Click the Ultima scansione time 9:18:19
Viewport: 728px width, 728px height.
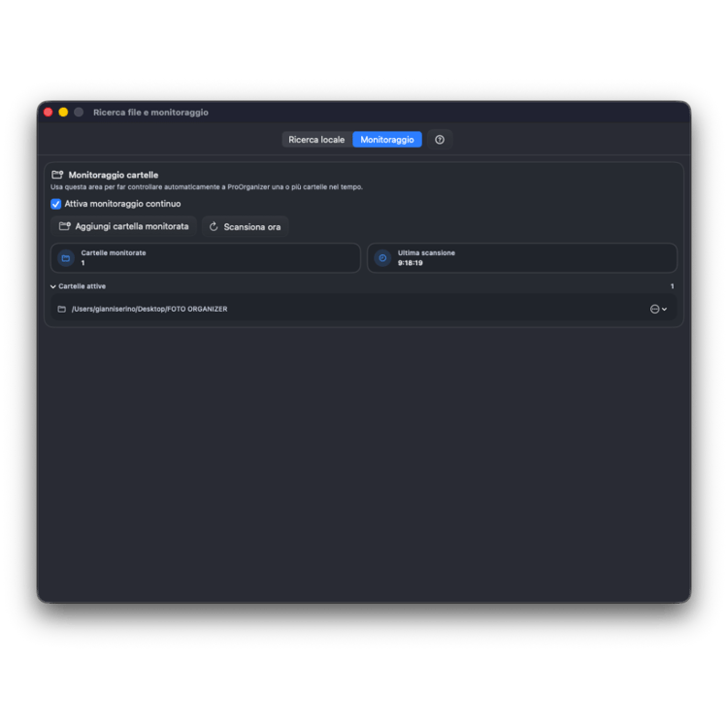[x=410, y=263]
